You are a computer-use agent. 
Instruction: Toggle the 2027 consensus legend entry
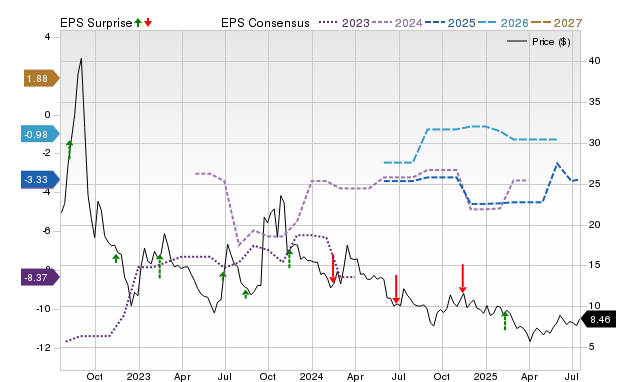pos(556,23)
